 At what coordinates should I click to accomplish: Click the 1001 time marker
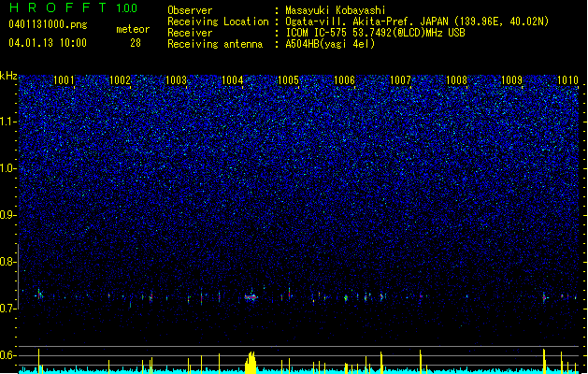pyautogui.click(x=64, y=79)
